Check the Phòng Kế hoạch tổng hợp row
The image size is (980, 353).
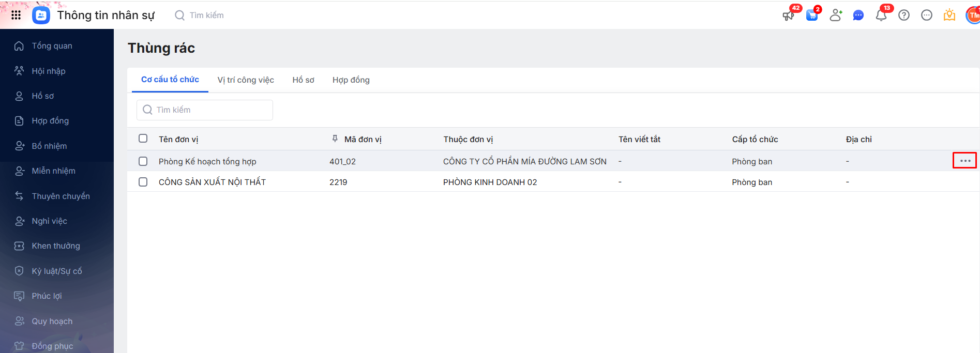point(143,161)
